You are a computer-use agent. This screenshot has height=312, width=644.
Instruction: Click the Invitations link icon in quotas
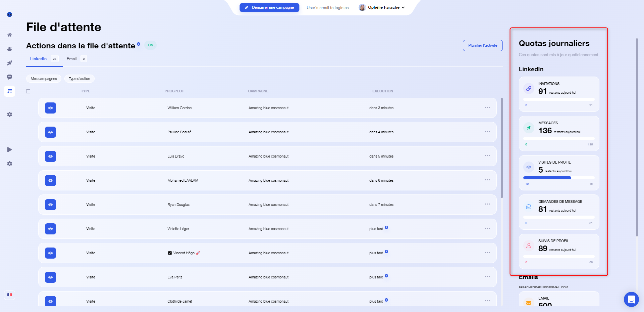point(529,89)
